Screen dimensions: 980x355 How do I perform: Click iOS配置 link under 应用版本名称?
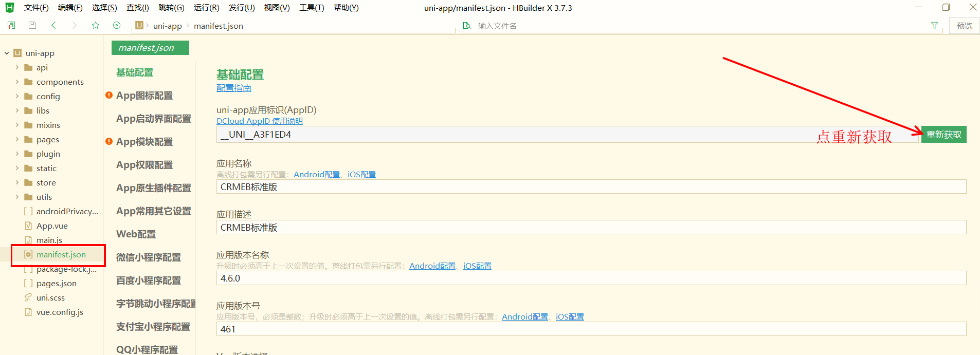(x=477, y=266)
